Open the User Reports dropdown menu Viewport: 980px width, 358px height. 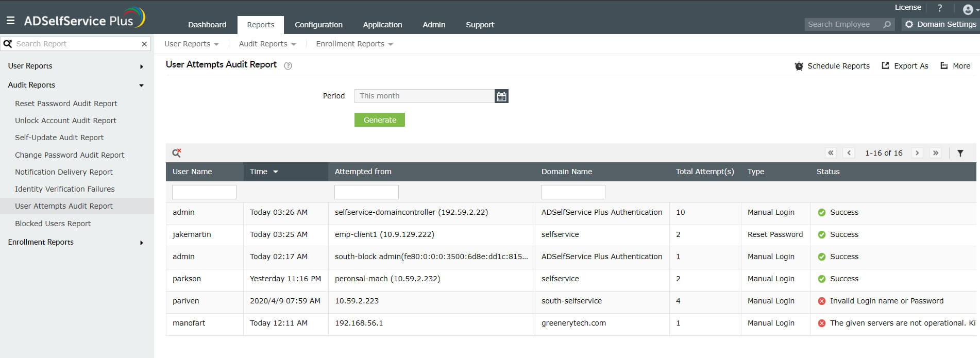[191, 44]
